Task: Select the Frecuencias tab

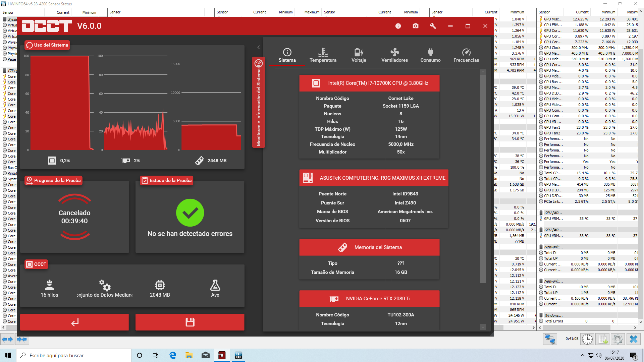Action: point(466,55)
